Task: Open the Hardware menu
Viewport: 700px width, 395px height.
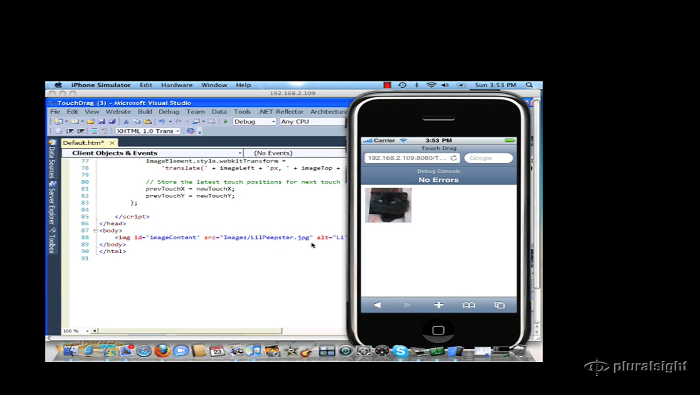Action: pyautogui.click(x=177, y=85)
